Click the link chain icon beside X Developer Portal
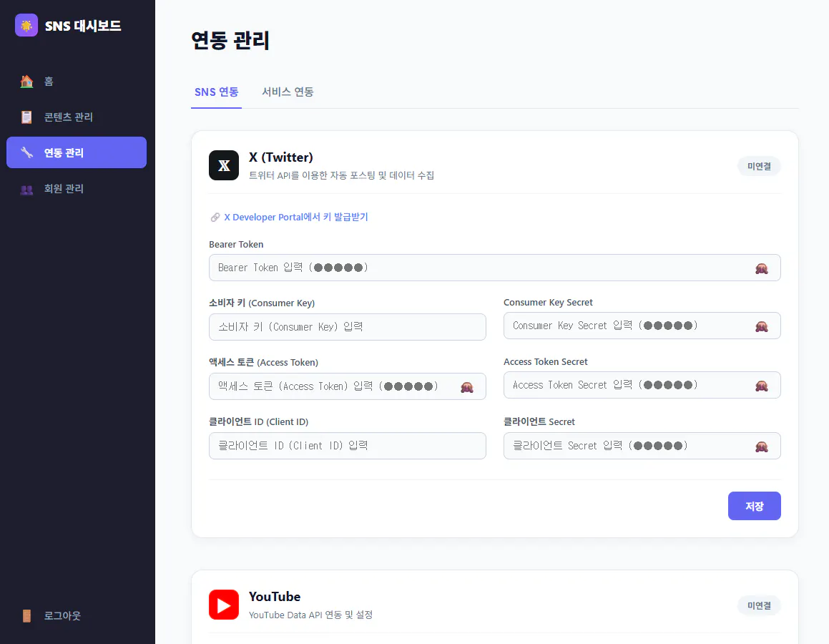 215,217
